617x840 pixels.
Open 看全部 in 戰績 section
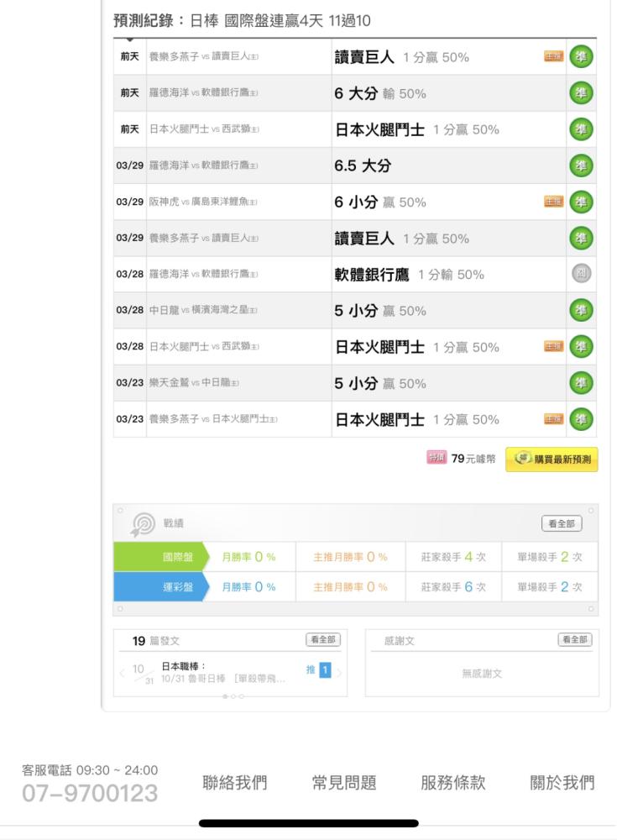point(562,523)
